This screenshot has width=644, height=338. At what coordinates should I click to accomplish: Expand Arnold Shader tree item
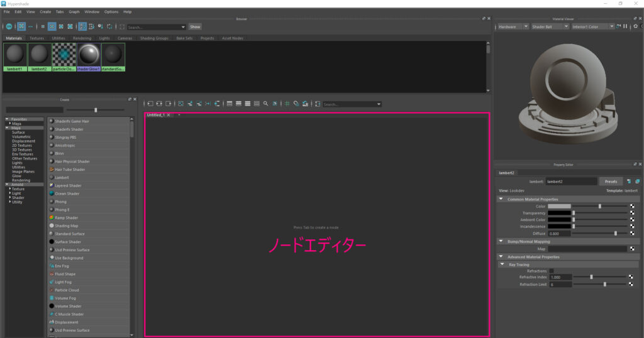click(x=10, y=198)
